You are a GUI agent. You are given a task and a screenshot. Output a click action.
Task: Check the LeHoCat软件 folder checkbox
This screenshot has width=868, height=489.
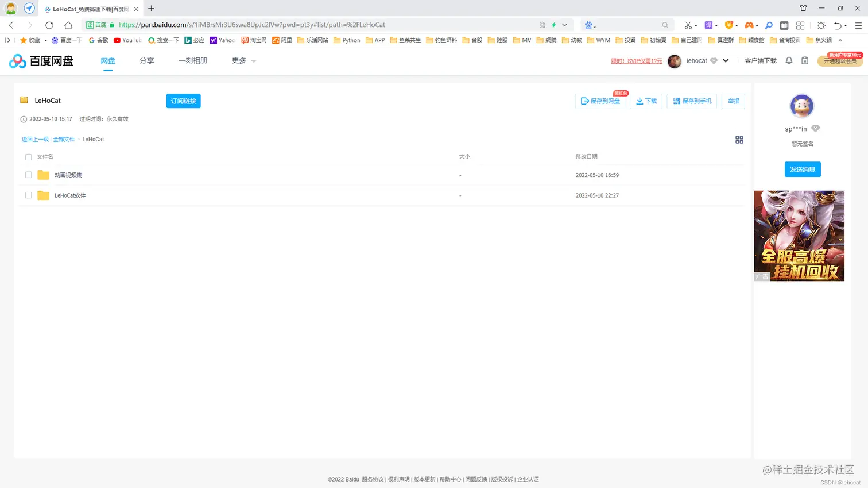(28, 195)
